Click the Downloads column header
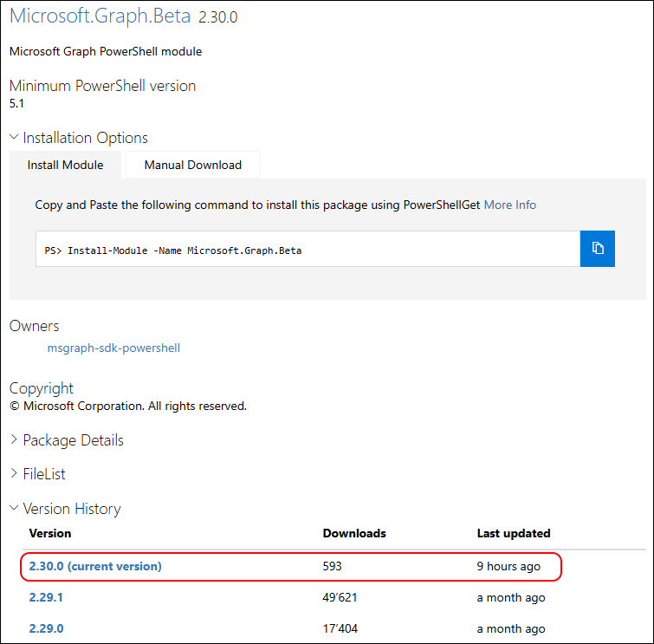The height and width of the screenshot is (644, 654). pyautogui.click(x=354, y=533)
